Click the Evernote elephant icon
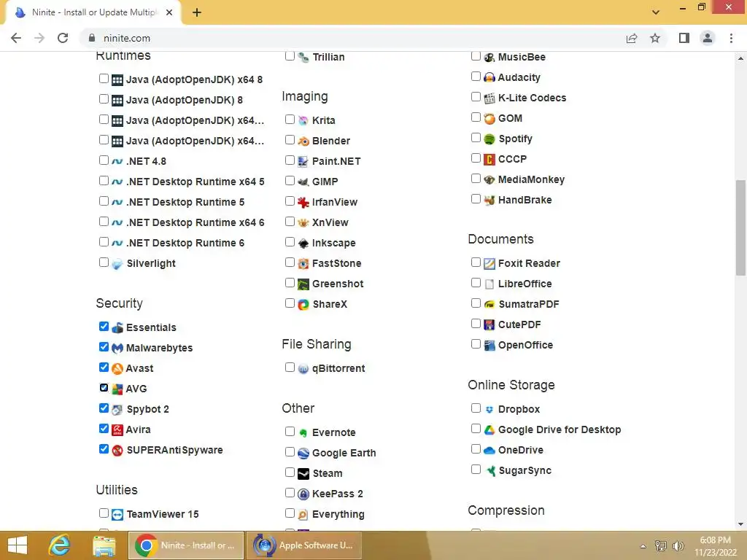The height and width of the screenshot is (560, 747). [303, 433]
